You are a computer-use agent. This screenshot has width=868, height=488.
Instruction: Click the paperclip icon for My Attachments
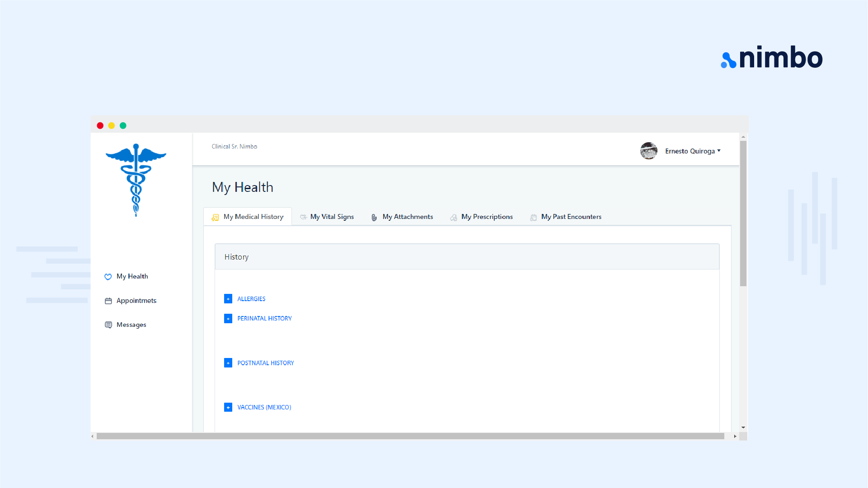coord(374,218)
